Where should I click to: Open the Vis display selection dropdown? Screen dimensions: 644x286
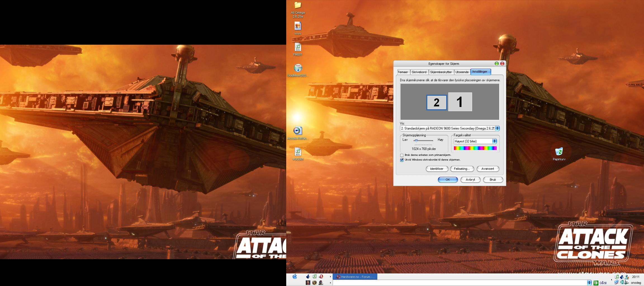497,128
